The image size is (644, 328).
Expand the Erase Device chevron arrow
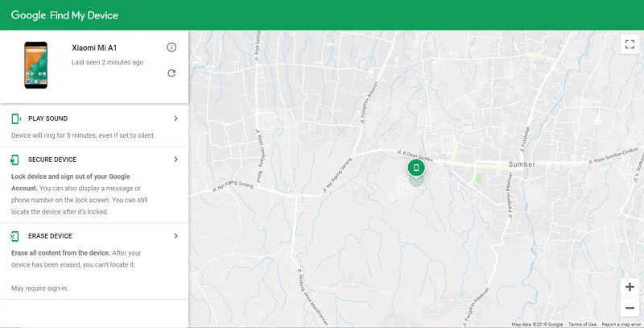pyautogui.click(x=175, y=236)
